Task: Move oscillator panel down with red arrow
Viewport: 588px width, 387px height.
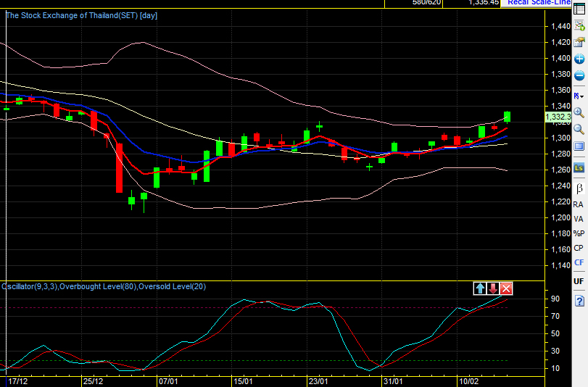Action: [x=493, y=288]
